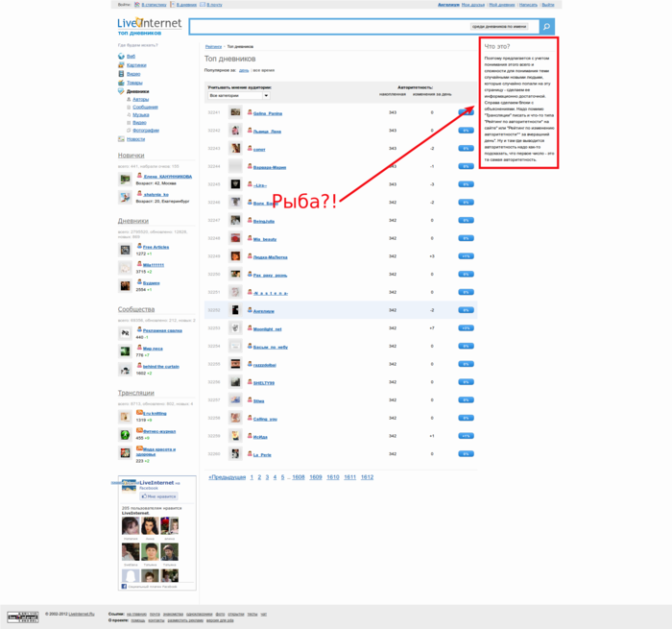The height and width of the screenshot is (629, 672).
Task: Click the RSS icon beside i-ru knitting
Action: pos(139,413)
